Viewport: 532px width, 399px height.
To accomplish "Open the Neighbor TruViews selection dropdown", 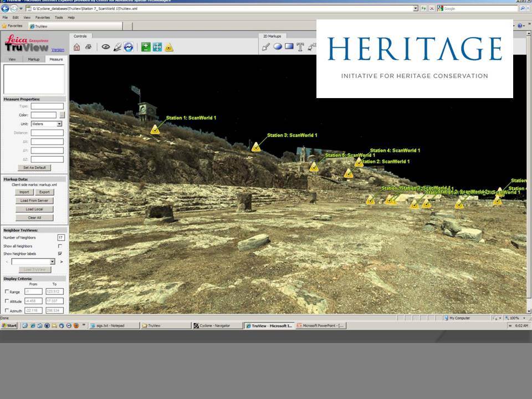I will (x=53, y=262).
